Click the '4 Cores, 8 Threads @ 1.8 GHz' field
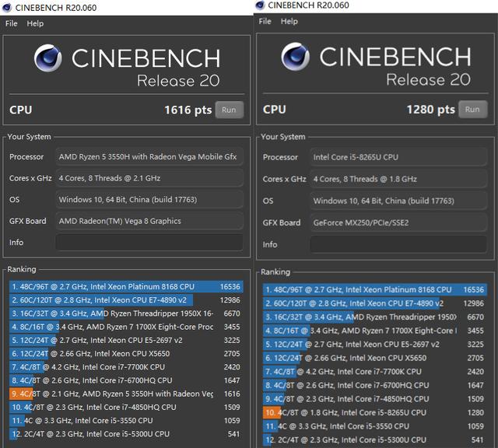 coord(398,179)
